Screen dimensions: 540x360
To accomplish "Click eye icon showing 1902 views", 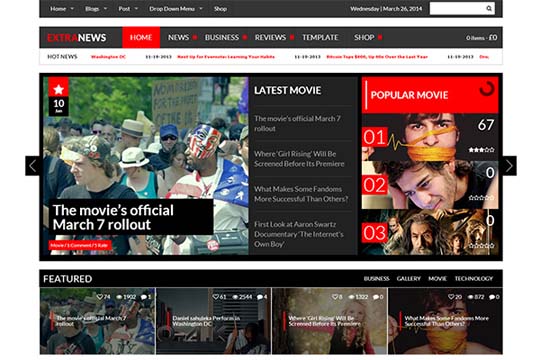I will point(119,297).
